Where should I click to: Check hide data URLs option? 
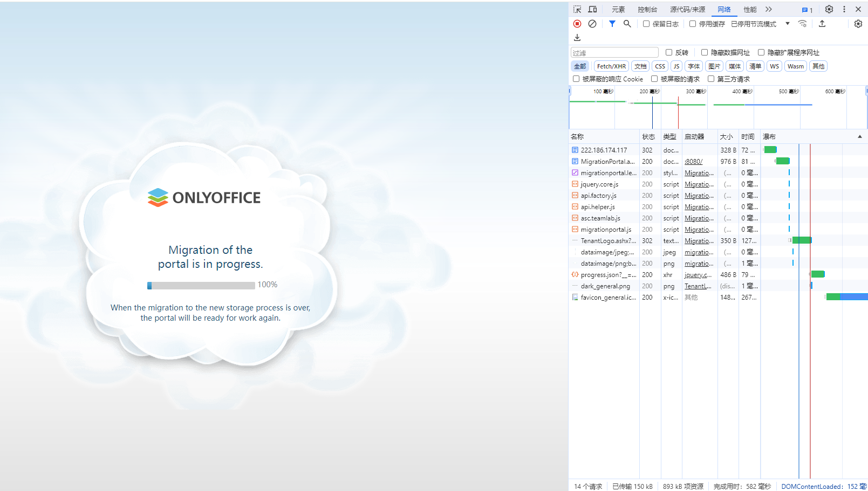click(x=705, y=52)
